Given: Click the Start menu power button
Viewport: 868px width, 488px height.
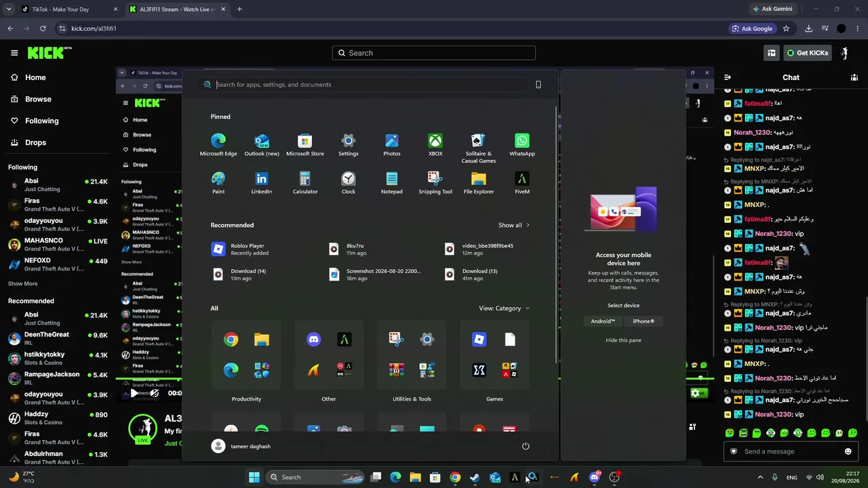Looking at the screenshot, I should tap(526, 446).
